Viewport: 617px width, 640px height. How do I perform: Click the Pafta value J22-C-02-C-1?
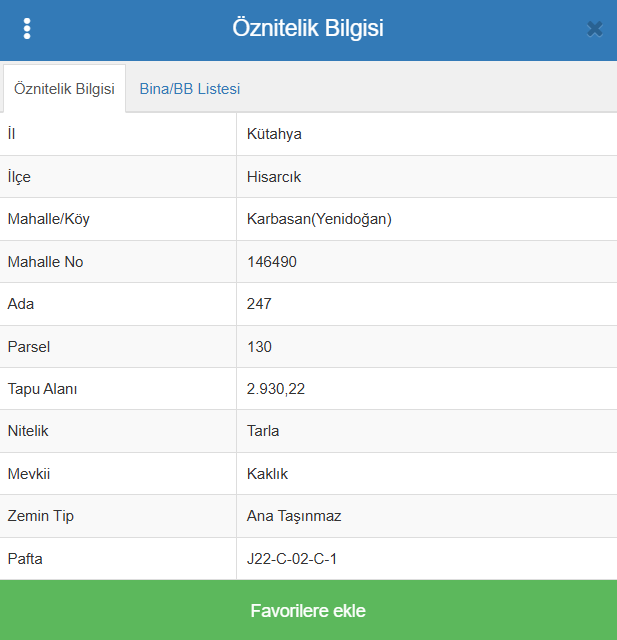coord(292,559)
